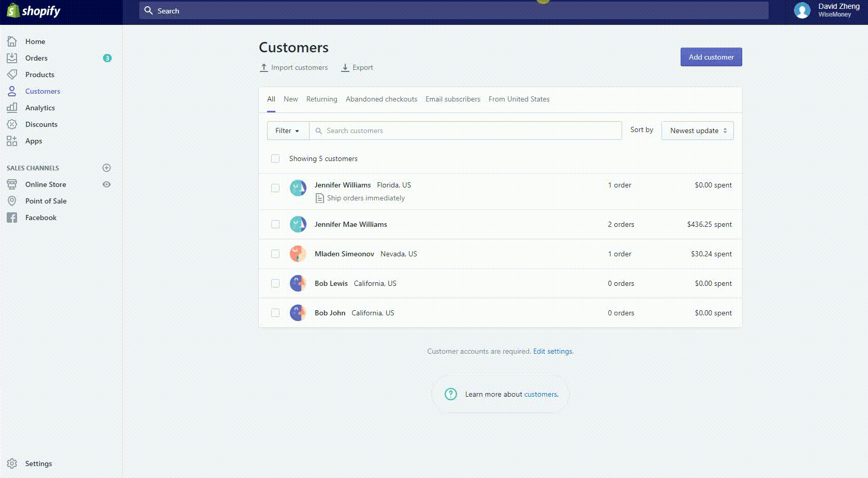Open Jennifer Williams customer name
Image resolution: width=868 pixels, height=478 pixels.
(x=343, y=185)
